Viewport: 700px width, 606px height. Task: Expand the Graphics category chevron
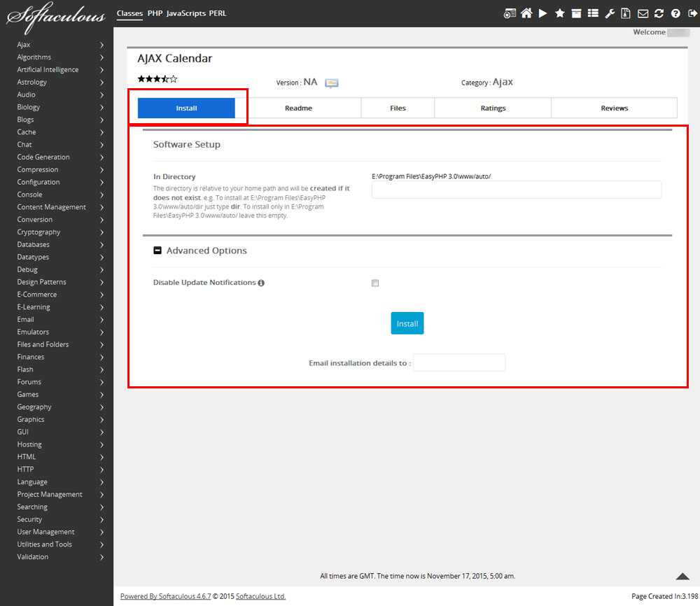tap(101, 420)
